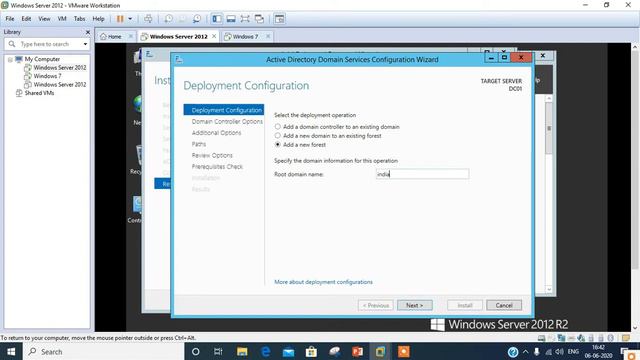Click the console view toolbar icon
The height and width of the screenshot is (360, 640).
pos(280,19)
